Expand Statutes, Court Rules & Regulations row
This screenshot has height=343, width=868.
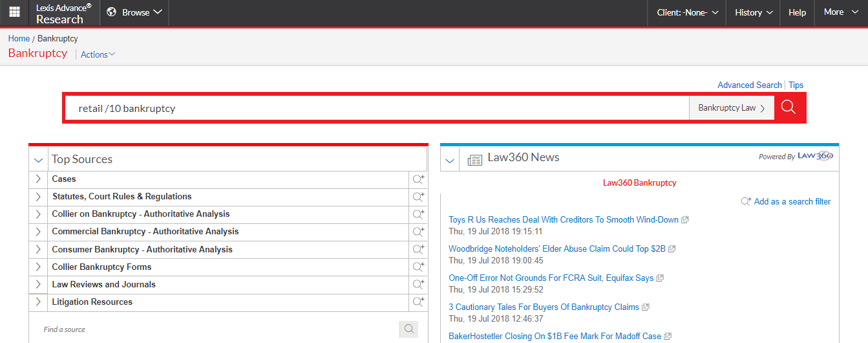click(38, 197)
